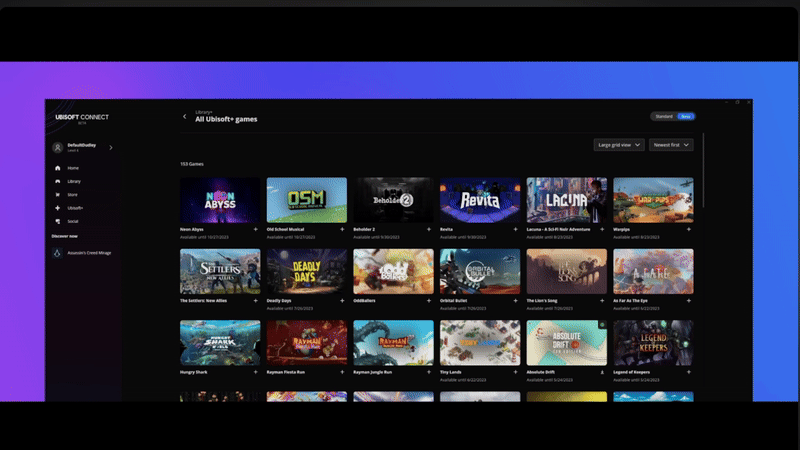This screenshot has height=450, width=800.
Task: Open The Lion's Song thumbnail
Action: (567, 271)
